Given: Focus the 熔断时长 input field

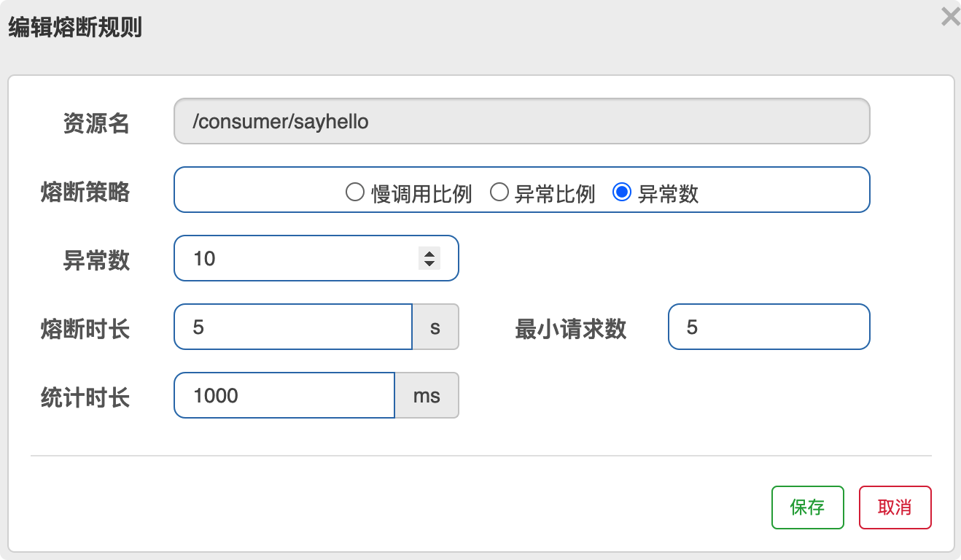Looking at the screenshot, I should point(292,327).
